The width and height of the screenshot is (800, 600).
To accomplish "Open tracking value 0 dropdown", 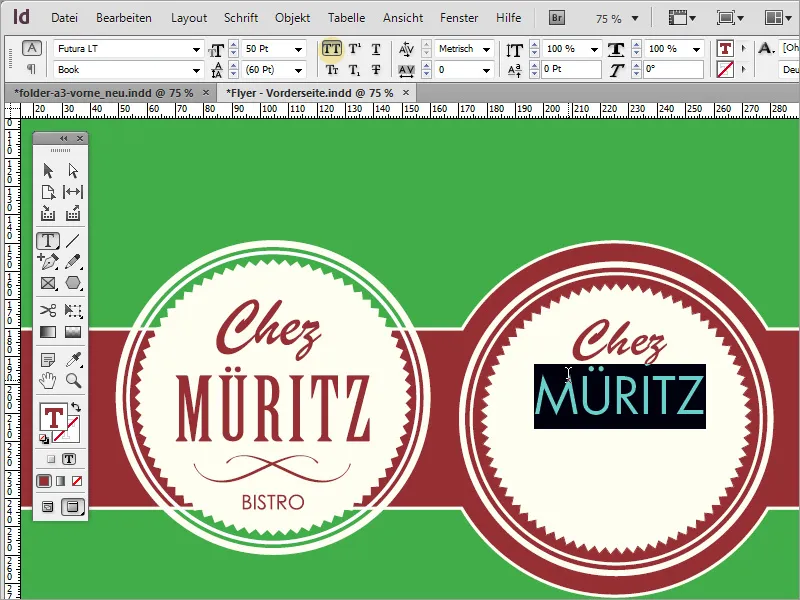I will coord(486,70).
